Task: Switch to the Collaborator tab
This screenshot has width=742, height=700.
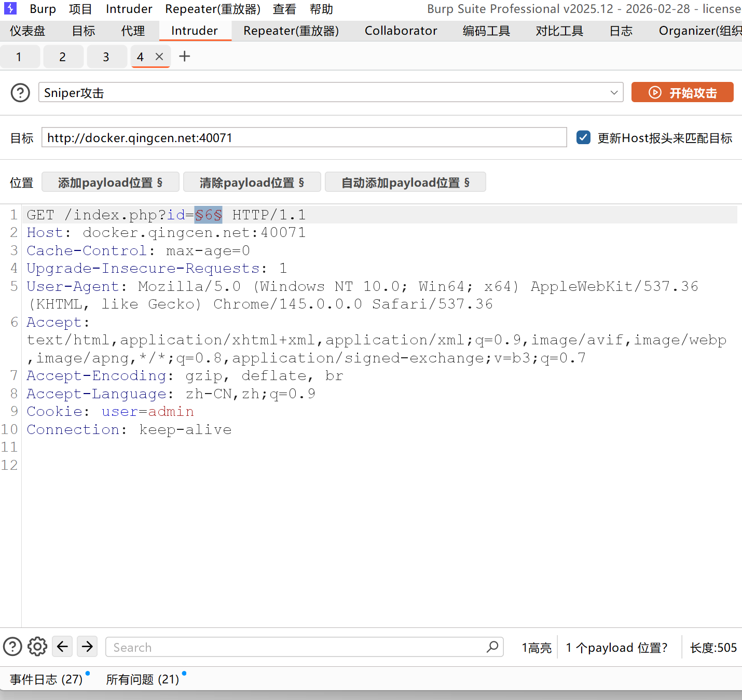Action: point(401,31)
